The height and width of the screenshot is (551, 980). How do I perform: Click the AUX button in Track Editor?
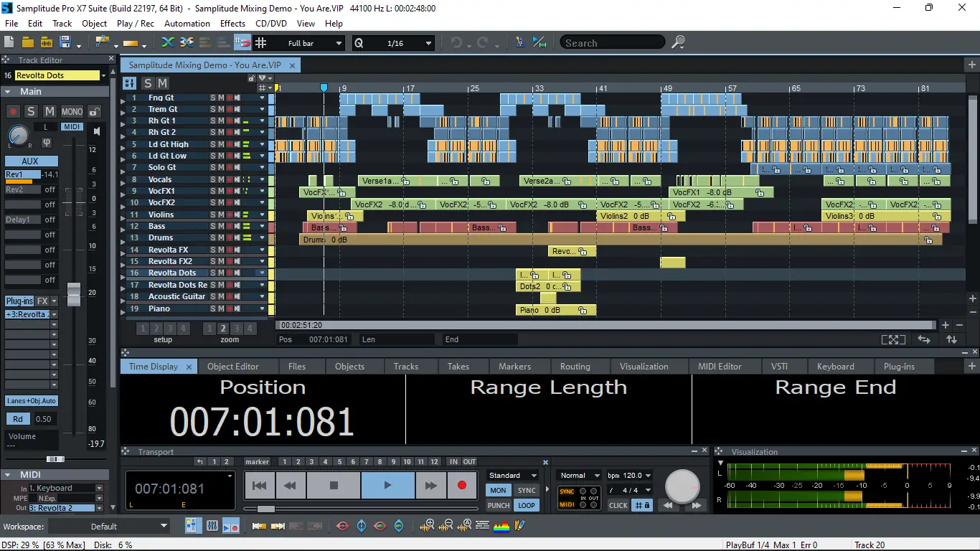click(x=30, y=161)
